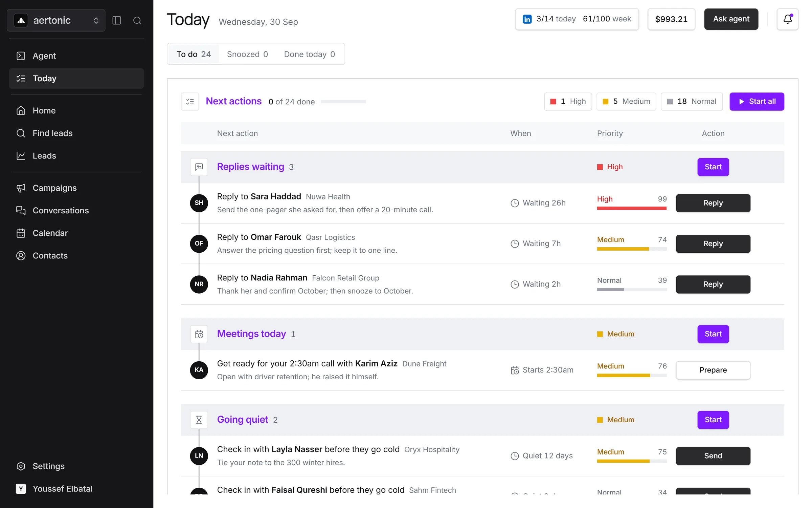
Task: Click the Meetings today calendar icon
Action: [199, 334]
